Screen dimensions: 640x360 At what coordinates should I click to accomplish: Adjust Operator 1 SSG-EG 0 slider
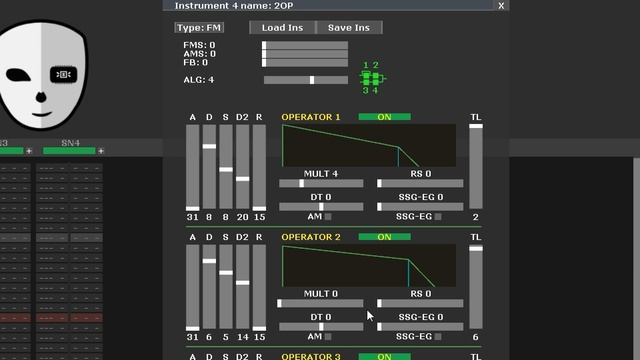pos(420,207)
